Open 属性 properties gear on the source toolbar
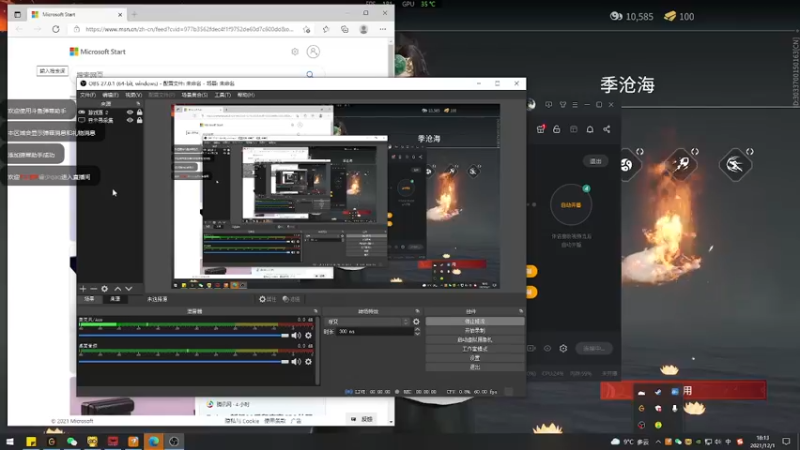The height and width of the screenshot is (450, 800). pos(267,299)
